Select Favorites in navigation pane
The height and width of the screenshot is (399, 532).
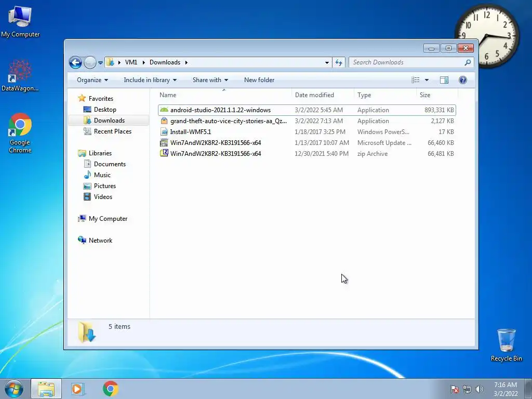(x=101, y=98)
